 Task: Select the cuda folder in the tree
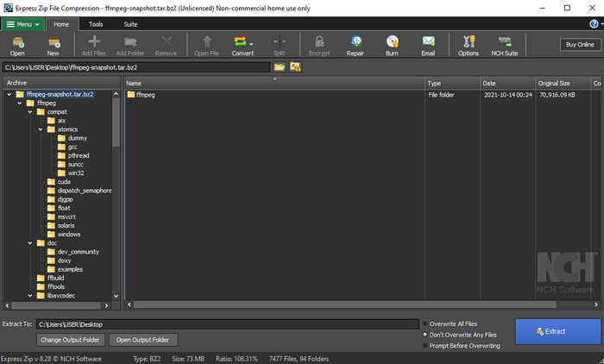[x=59, y=182]
